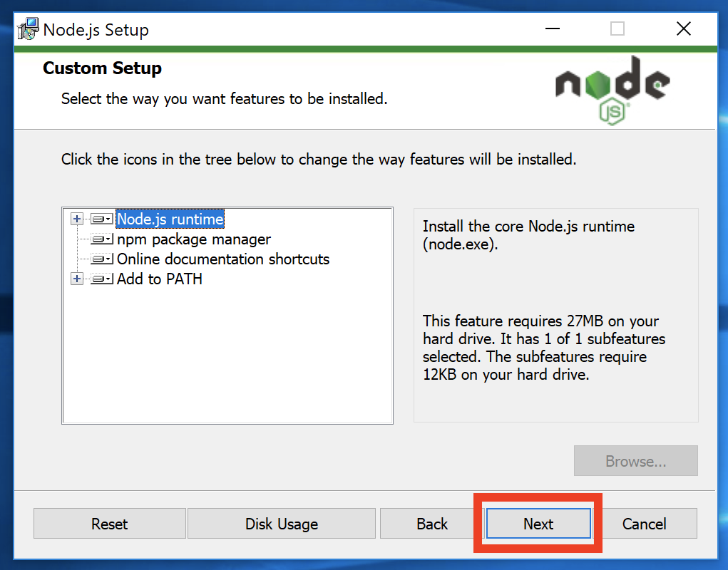Reset the feature selections
The image size is (728, 570).
point(109,524)
